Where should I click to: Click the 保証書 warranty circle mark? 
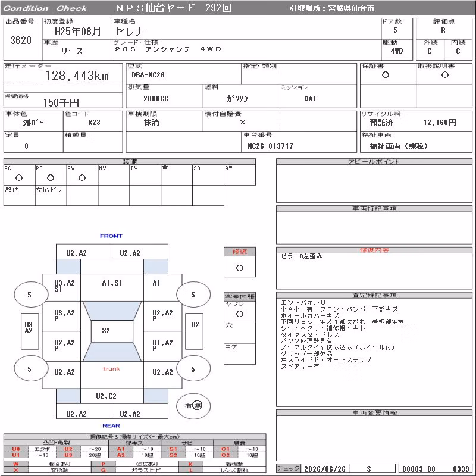(x=385, y=75)
